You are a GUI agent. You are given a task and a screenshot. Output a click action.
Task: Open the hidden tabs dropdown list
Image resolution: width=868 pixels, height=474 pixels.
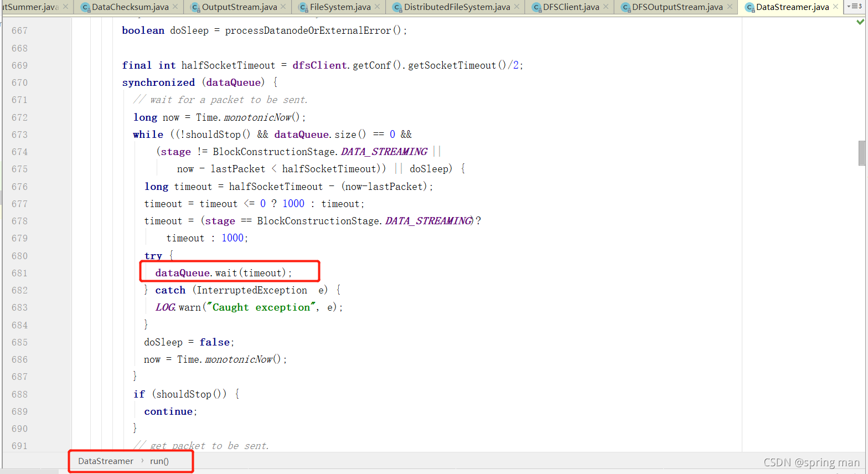(854, 7)
